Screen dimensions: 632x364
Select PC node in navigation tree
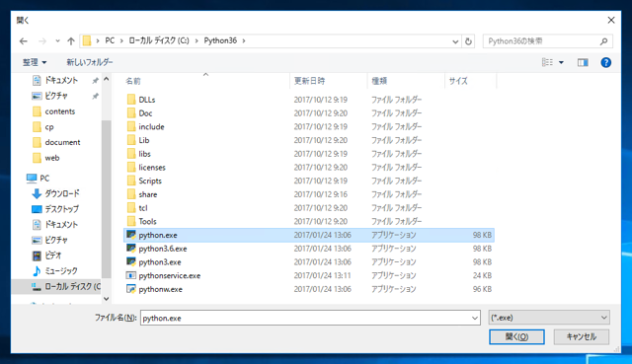pyautogui.click(x=44, y=178)
